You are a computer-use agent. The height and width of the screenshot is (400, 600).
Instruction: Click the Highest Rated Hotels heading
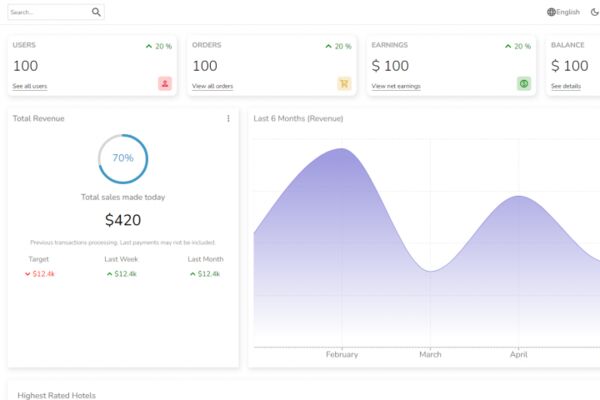(x=57, y=395)
